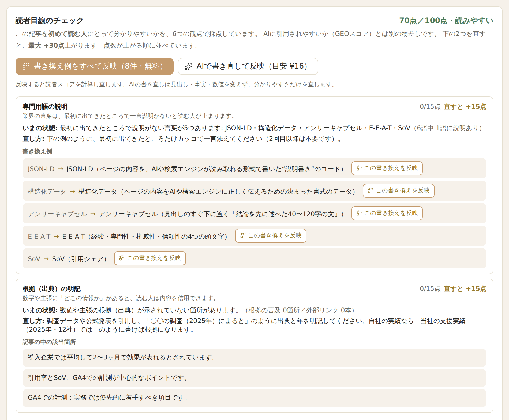509x420 pixels.
Task: Choose AIで書き直して反映 (目安 ¥16)
Action: tap(248, 66)
